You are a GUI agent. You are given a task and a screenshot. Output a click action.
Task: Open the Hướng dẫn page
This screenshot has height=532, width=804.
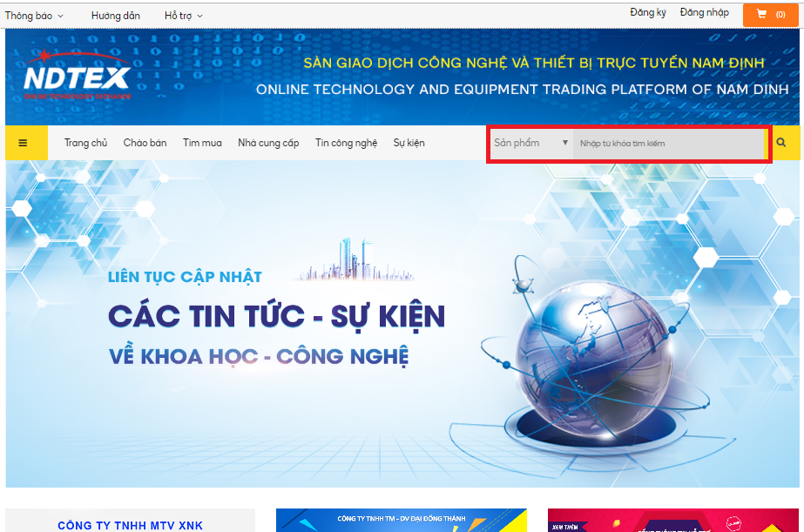tap(115, 16)
